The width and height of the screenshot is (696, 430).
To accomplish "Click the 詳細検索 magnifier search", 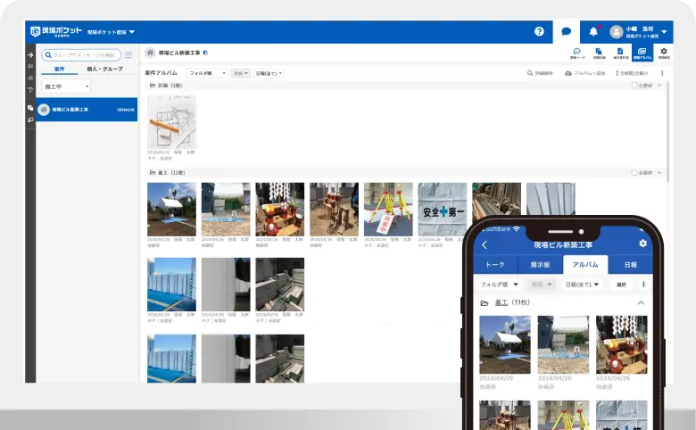I will (540, 73).
